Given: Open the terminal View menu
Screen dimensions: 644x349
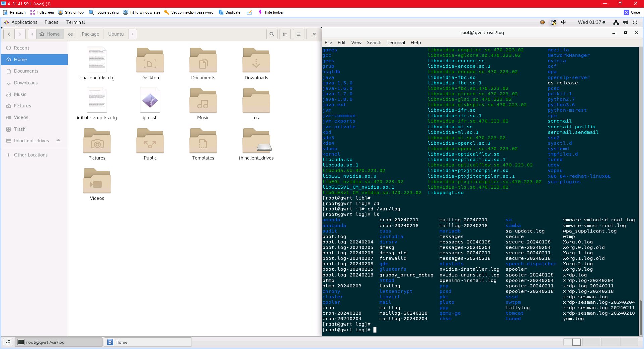Looking at the screenshot, I should 356,42.
